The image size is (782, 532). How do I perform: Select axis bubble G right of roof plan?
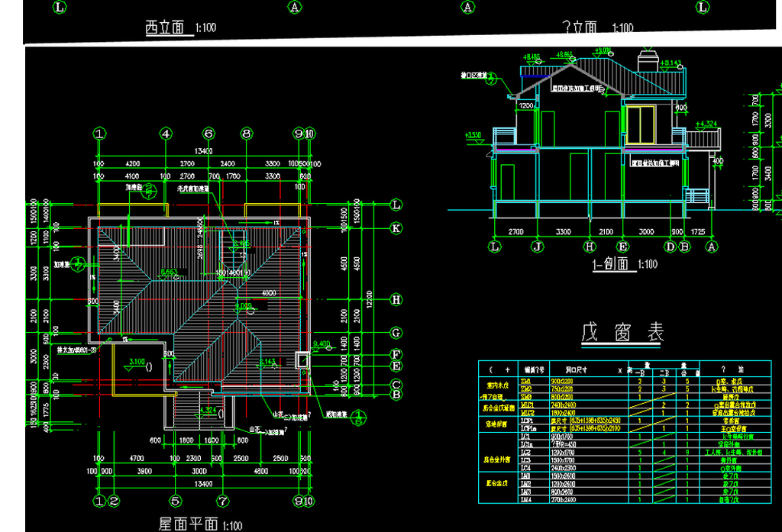(396, 333)
